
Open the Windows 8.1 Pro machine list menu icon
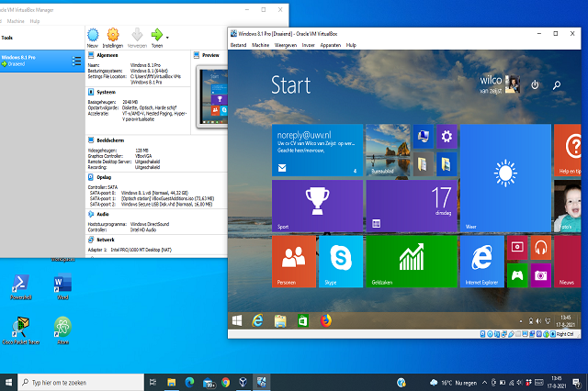pos(76,61)
